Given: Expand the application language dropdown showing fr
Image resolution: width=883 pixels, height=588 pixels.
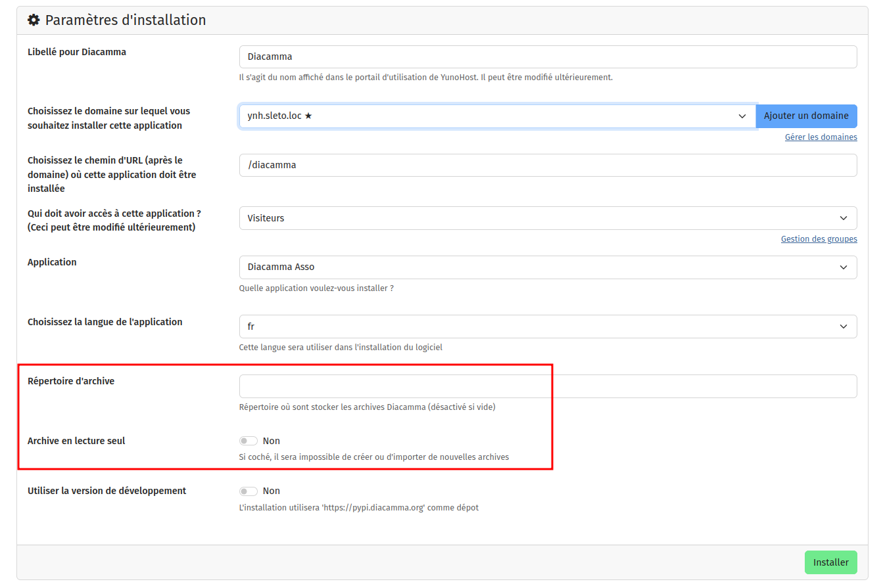Looking at the screenshot, I should [547, 327].
